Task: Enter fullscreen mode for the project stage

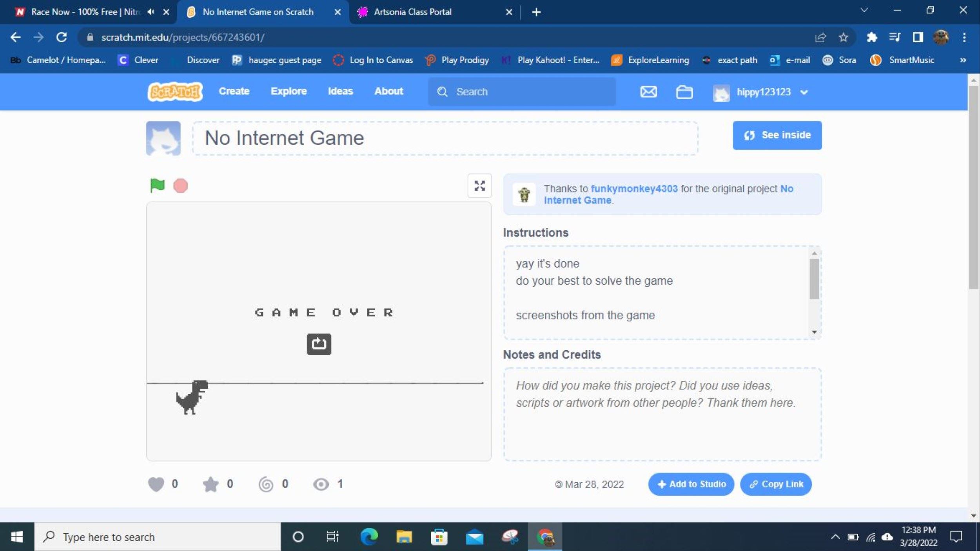Action: tap(479, 185)
